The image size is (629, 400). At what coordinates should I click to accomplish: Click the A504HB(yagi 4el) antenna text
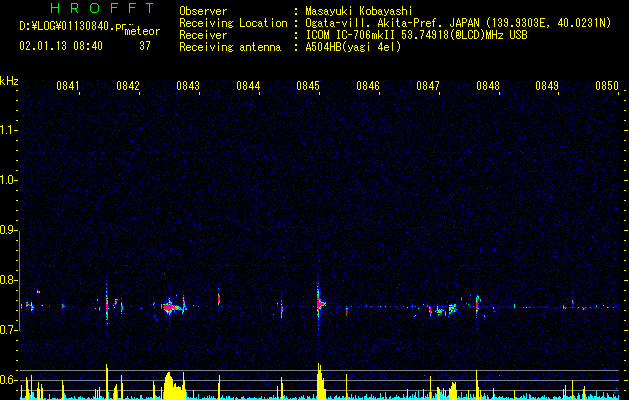[x=353, y=47]
